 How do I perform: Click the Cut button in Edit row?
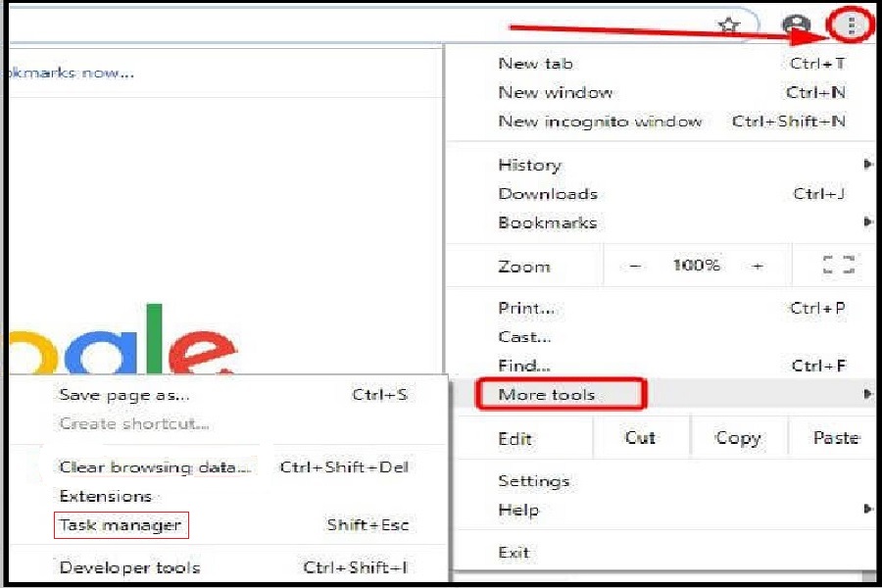[640, 438]
